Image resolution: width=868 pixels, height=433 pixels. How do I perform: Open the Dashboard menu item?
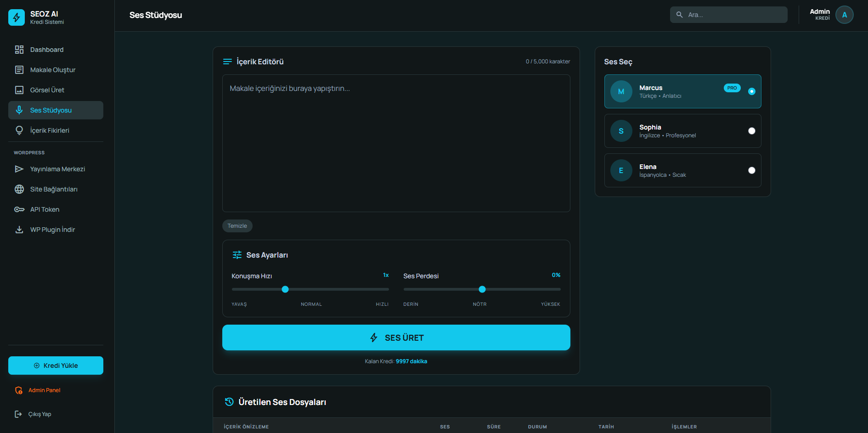tap(56, 50)
